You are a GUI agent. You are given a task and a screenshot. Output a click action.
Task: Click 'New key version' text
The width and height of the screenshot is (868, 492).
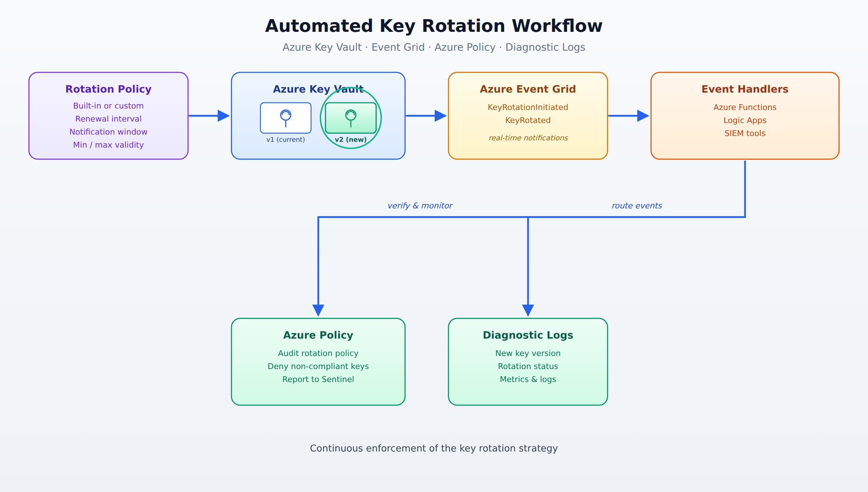(x=528, y=353)
